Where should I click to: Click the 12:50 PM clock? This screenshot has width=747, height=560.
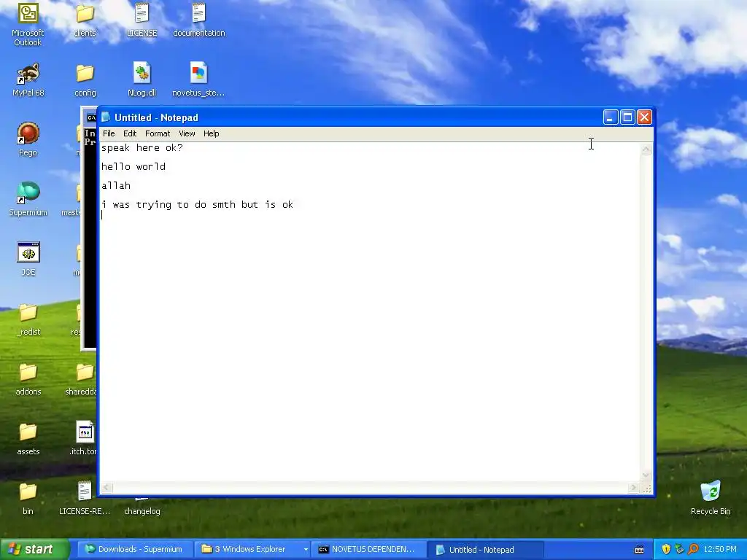720,550
